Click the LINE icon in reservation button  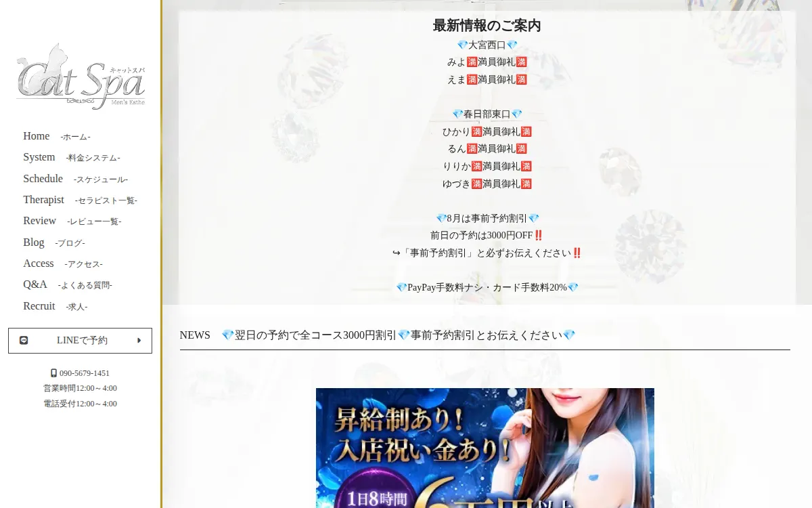24,341
